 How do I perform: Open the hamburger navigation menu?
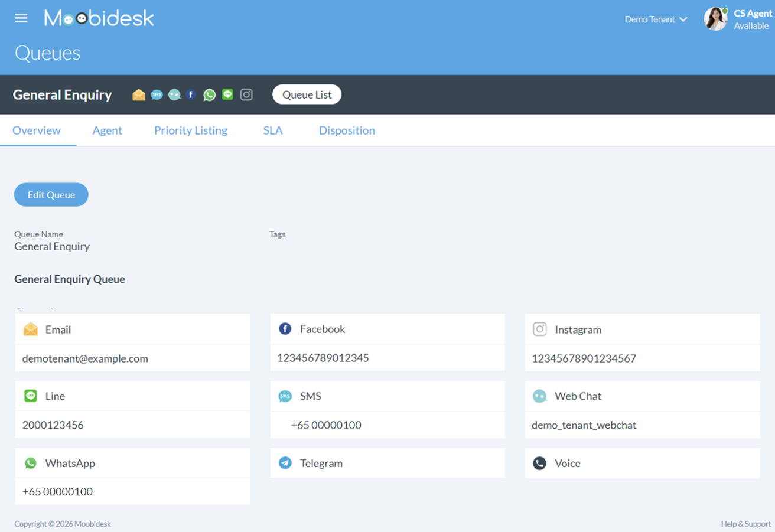21,18
